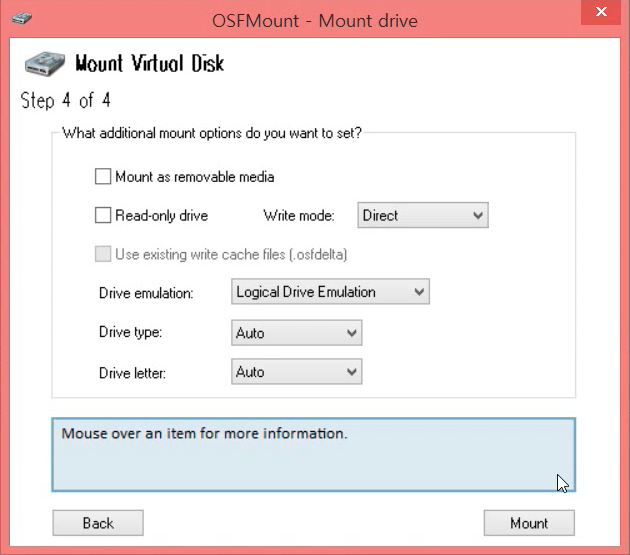Click the Mount Virtual Disk drive icon

point(45,63)
